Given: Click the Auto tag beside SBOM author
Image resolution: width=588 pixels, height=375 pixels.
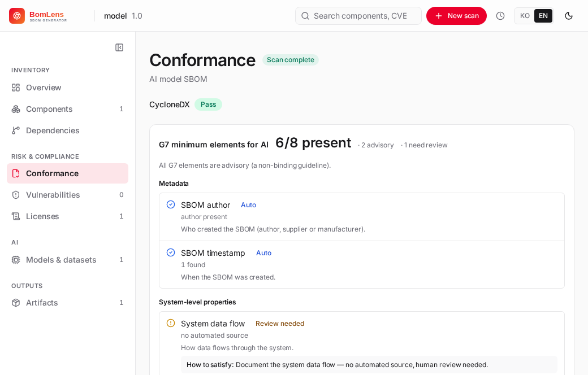Looking at the screenshot, I should tap(248, 205).
